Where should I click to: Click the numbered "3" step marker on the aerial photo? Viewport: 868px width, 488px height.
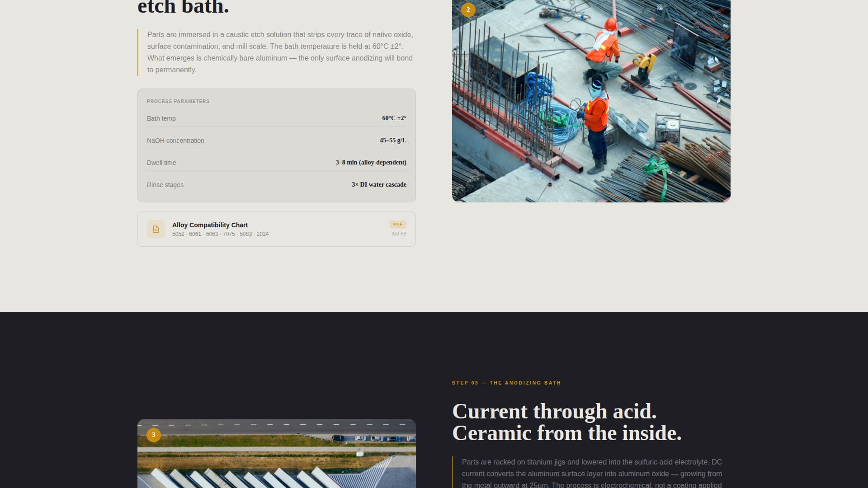click(154, 435)
